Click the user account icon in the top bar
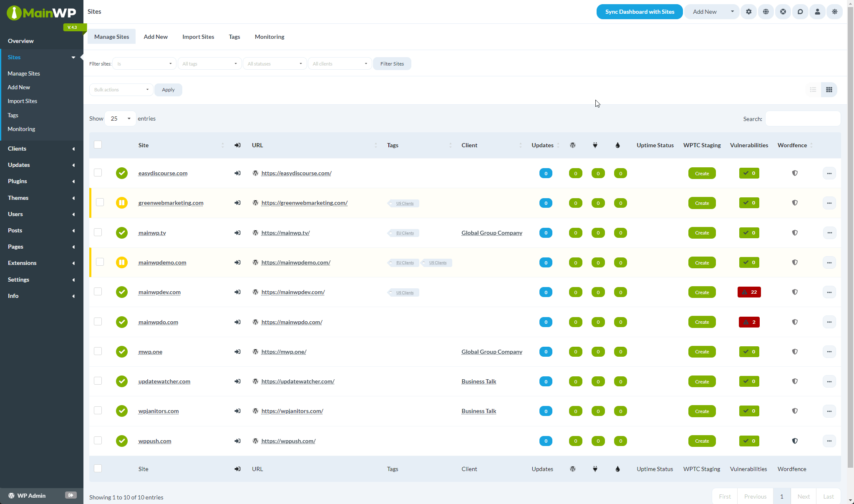Image resolution: width=854 pixels, height=504 pixels. click(817, 12)
